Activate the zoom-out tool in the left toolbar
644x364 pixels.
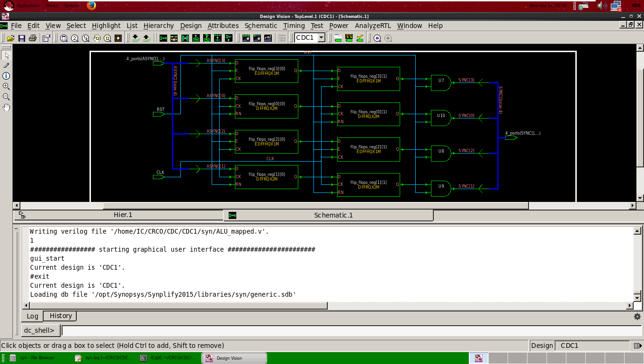tap(6, 97)
